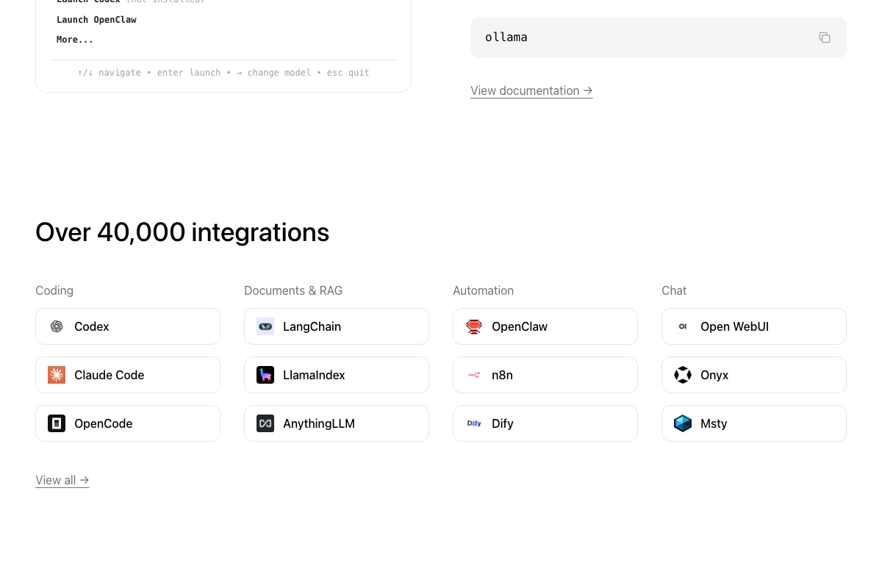Select the Codex integration icon
Viewport: 882px width, 588px height.
tap(57, 326)
